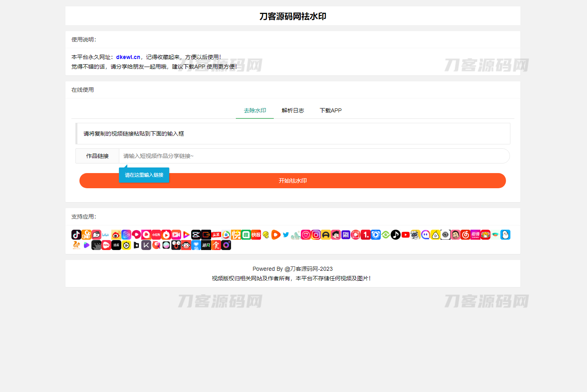Viewport: 587px width, 392px height.
Task: Open the 下载APP tab
Action: 330,110
